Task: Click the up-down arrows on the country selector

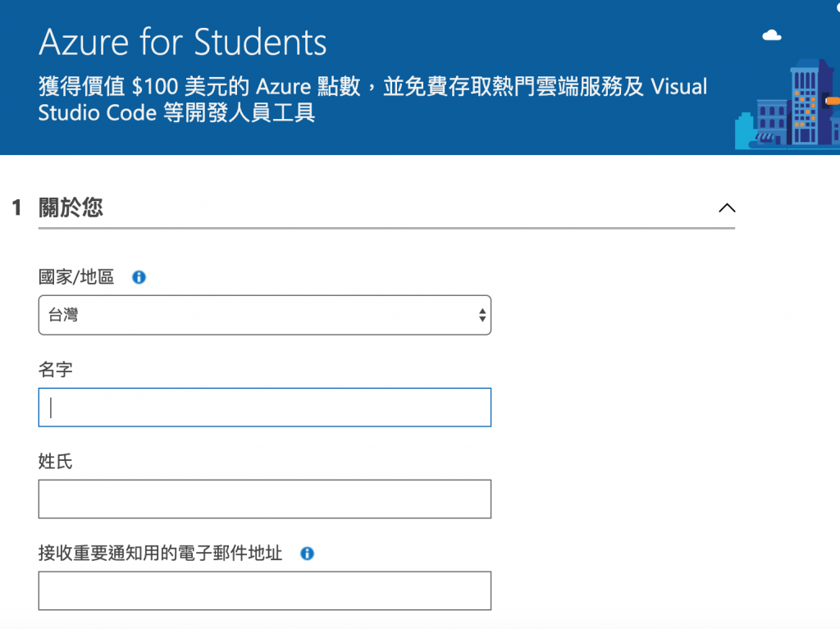Action: tap(482, 315)
